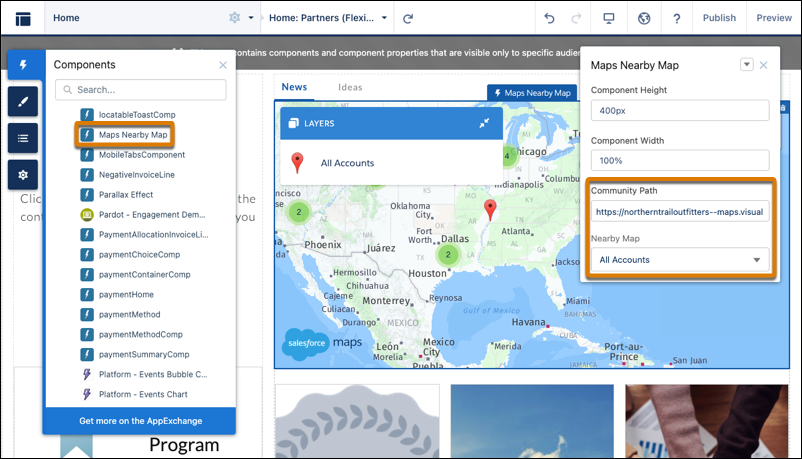Image resolution: width=802 pixels, height=459 pixels.
Task: Click the cluster marker 2 west of Phoenix
Action: click(299, 211)
